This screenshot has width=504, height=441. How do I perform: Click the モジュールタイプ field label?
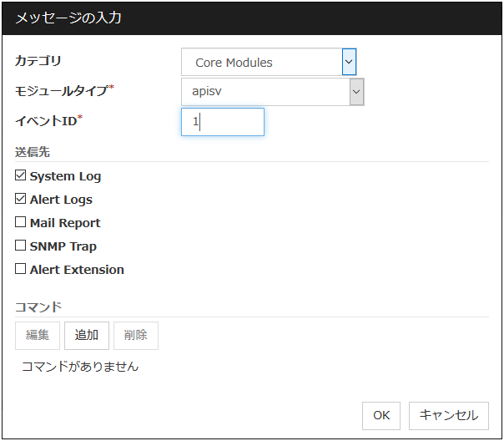[64, 90]
